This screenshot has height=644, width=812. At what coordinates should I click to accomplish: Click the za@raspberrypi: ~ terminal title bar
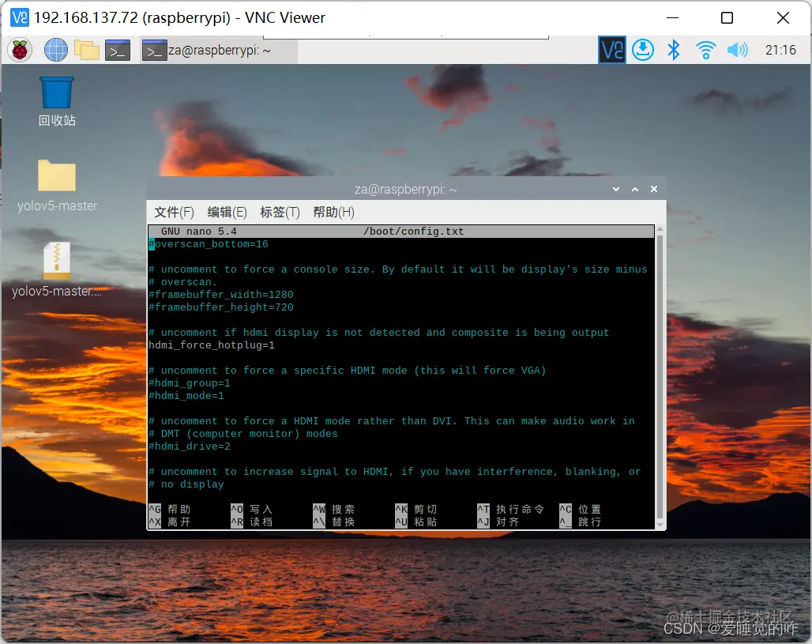[x=406, y=189]
